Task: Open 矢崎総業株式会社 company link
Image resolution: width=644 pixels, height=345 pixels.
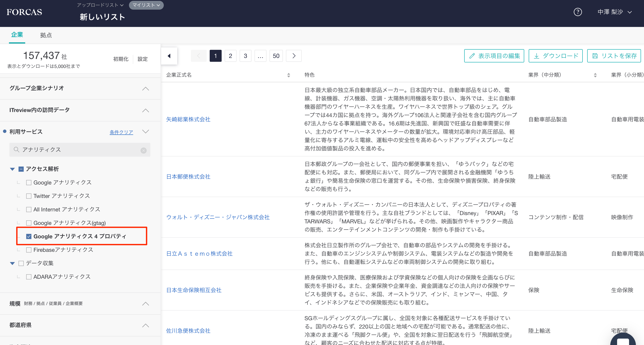Action: coord(188,119)
